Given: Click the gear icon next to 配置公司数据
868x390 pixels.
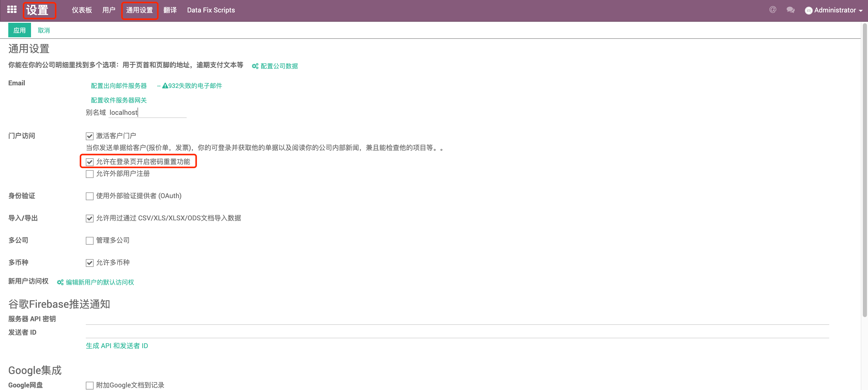Looking at the screenshot, I should point(255,66).
